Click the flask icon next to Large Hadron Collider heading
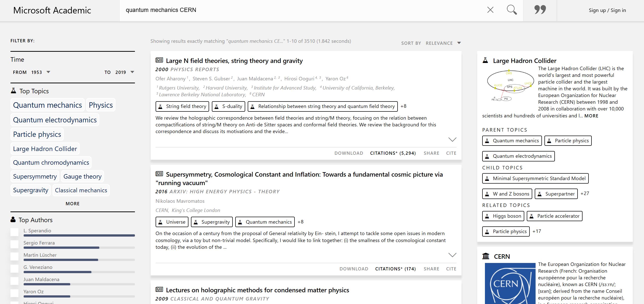The width and height of the screenshot is (644, 304). click(485, 60)
